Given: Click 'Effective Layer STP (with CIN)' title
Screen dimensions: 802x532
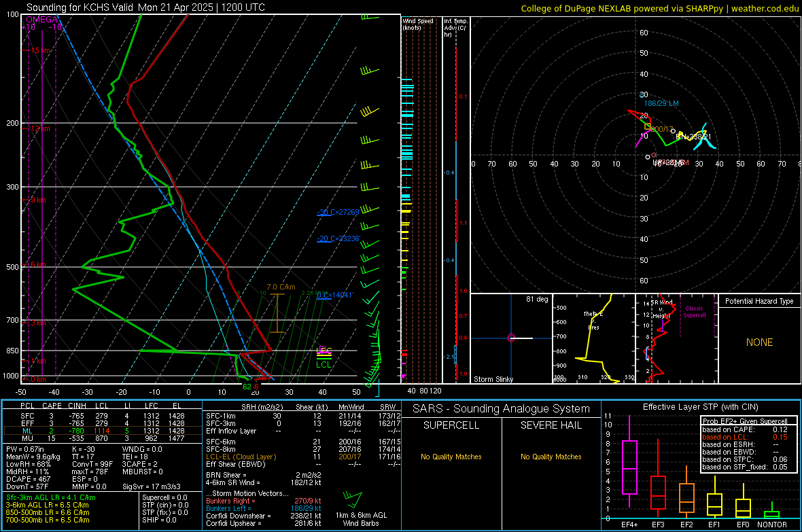Looking at the screenshot, I should 700,407.
